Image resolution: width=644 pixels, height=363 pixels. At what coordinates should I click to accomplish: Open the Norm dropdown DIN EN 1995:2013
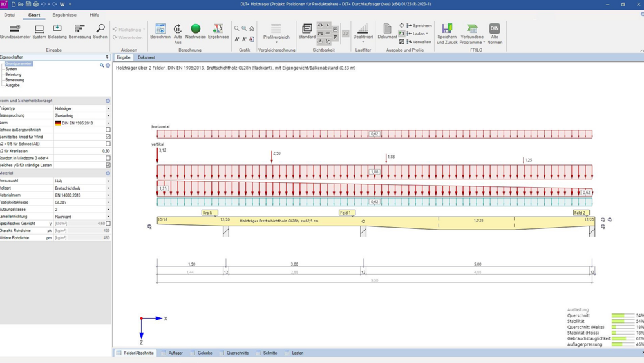point(108,123)
